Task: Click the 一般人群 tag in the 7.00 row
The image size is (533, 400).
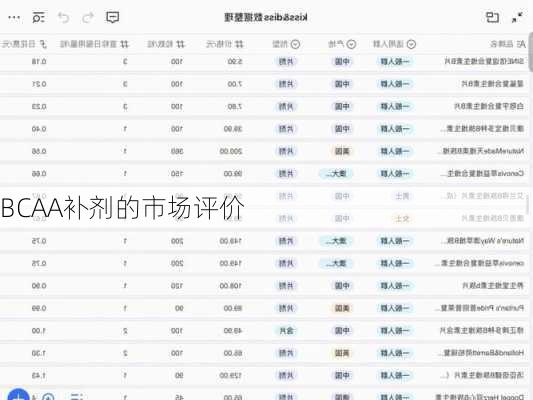Action: [x=395, y=84]
